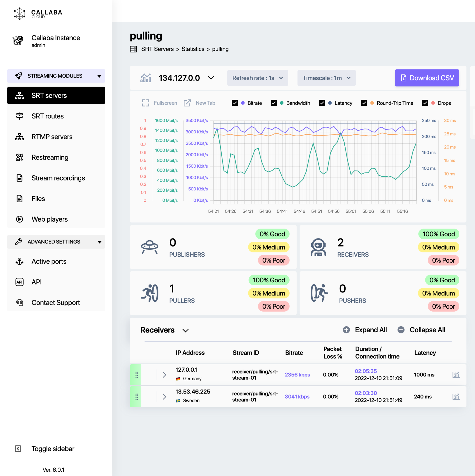Open Restreaming menu item
475x476 pixels.
(56, 158)
